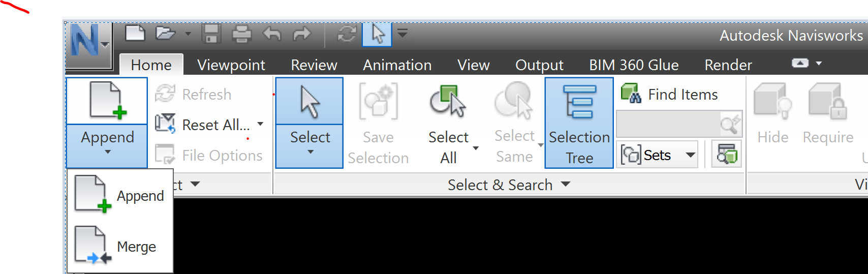The height and width of the screenshot is (274, 868).
Task: Click the Redo arrow icon
Action: click(302, 34)
